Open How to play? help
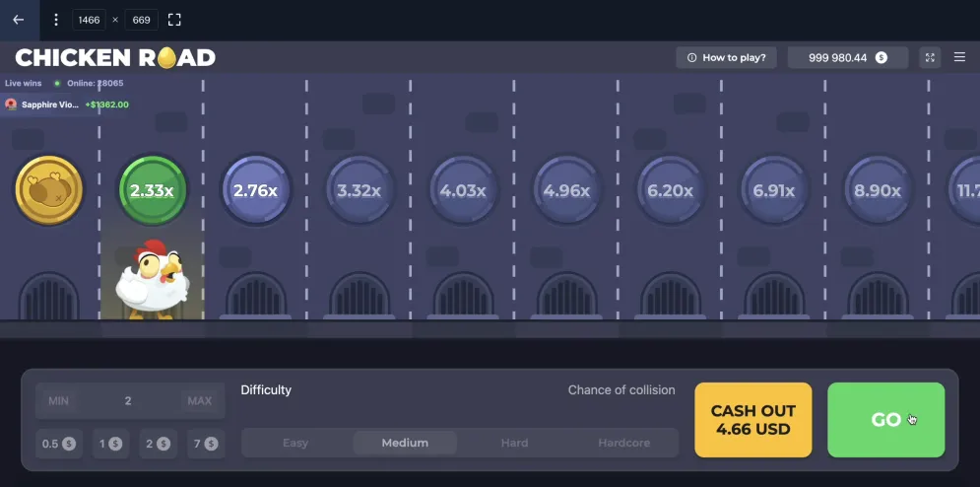The width and height of the screenshot is (980, 487). [727, 58]
